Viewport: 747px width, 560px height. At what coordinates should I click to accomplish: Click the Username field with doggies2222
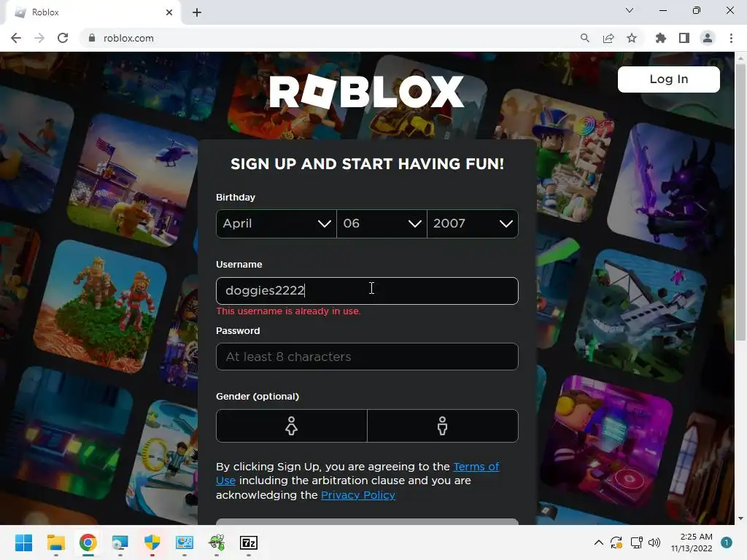pos(367,291)
